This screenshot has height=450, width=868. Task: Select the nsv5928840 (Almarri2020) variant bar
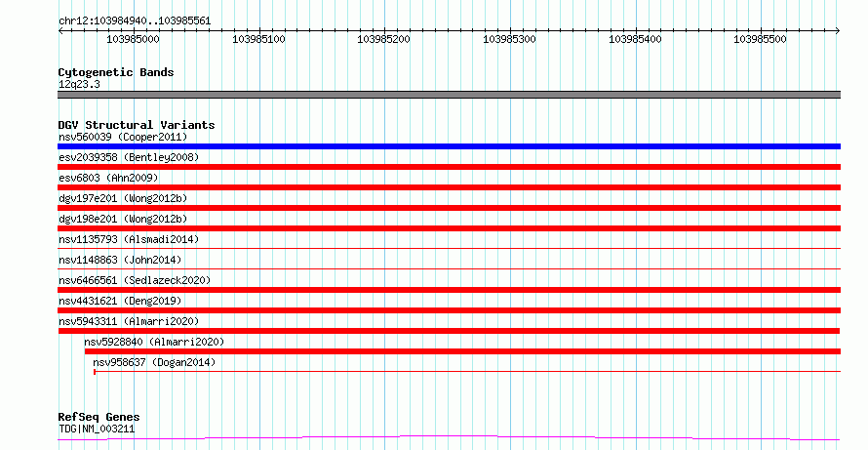(462, 351)
